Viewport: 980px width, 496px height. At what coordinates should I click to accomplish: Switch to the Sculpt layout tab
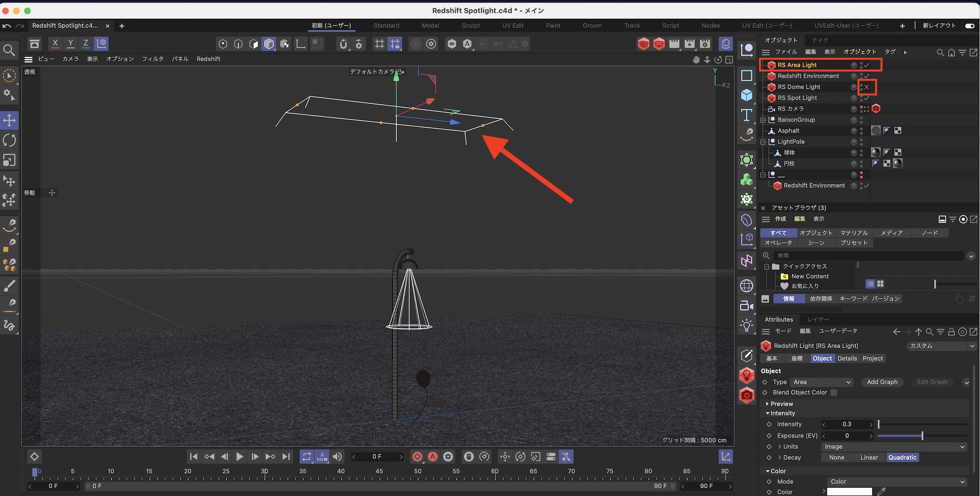coord(470,25)
